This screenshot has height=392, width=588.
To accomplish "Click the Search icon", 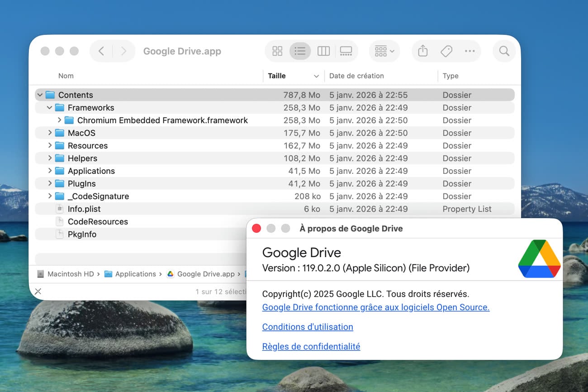I will click(504, 51).
